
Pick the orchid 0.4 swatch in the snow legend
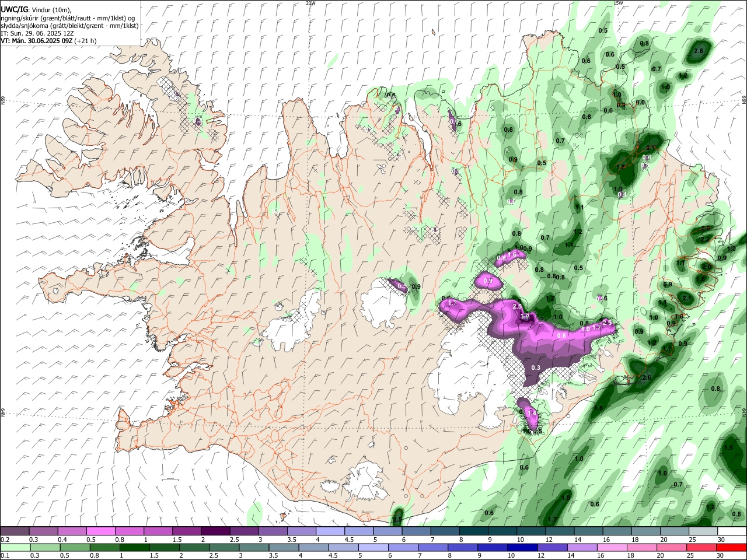72,531
